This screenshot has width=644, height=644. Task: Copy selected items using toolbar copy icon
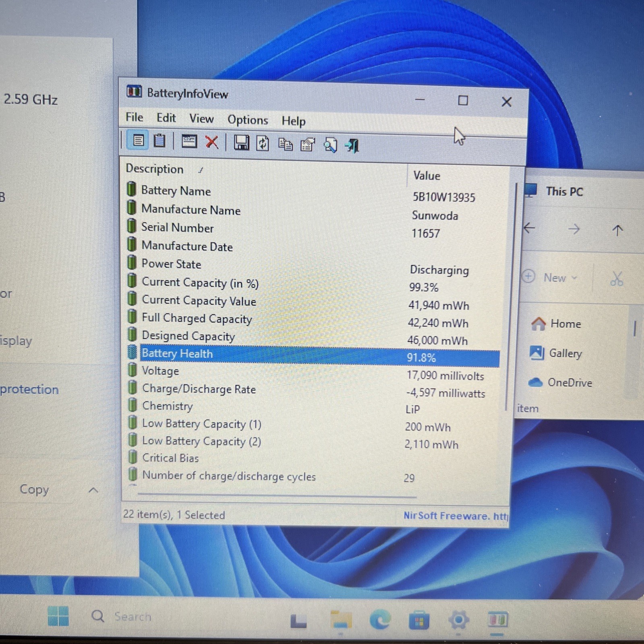point(285,144)
